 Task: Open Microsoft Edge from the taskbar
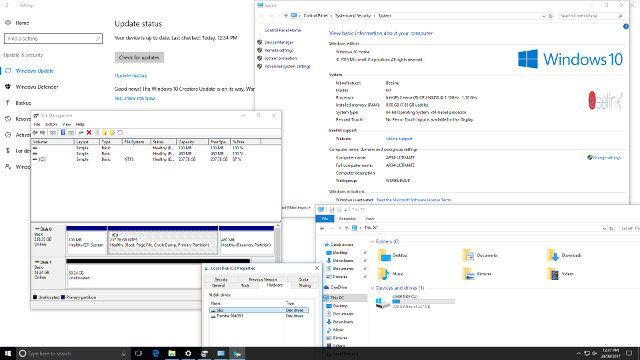coord(156,353)
